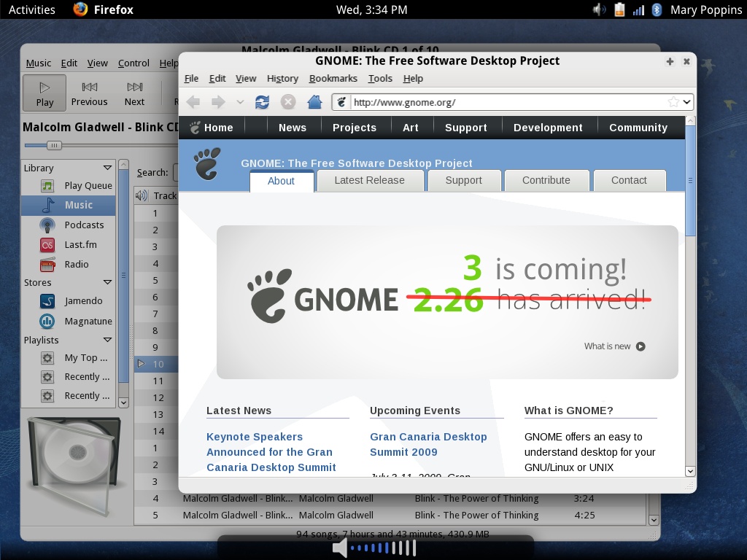
Task: Bookmark page with the star icon
Action: click(673, 102)
